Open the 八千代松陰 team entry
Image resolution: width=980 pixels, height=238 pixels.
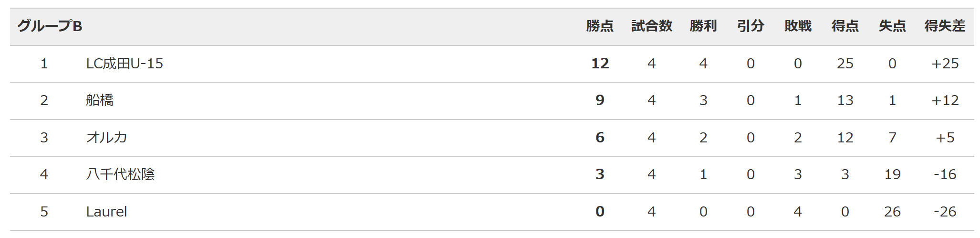tap(120, 174)
